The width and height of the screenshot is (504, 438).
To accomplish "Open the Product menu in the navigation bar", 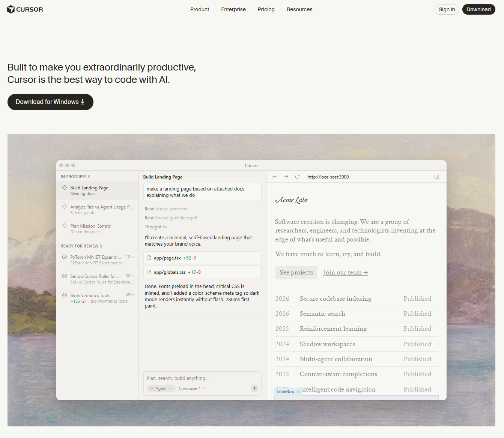I will click(x=199, y=9).
